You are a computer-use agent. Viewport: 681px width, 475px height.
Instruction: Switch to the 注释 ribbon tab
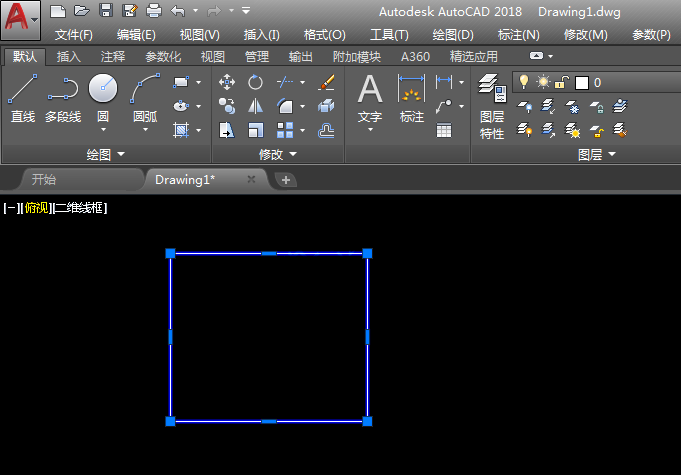click(x=113, y=57)
